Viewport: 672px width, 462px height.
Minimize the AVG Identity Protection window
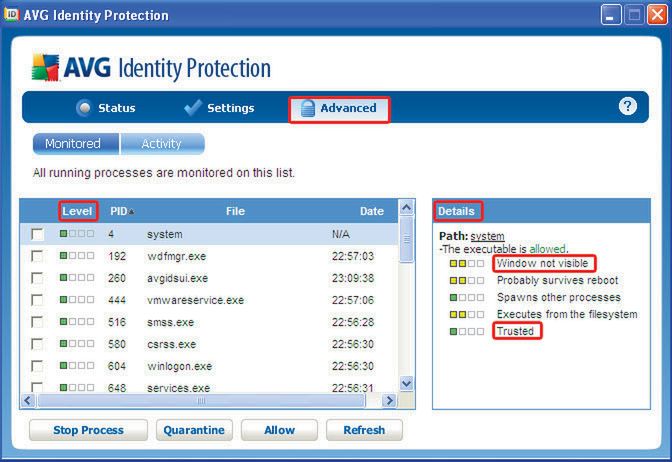tap(611, 15)
